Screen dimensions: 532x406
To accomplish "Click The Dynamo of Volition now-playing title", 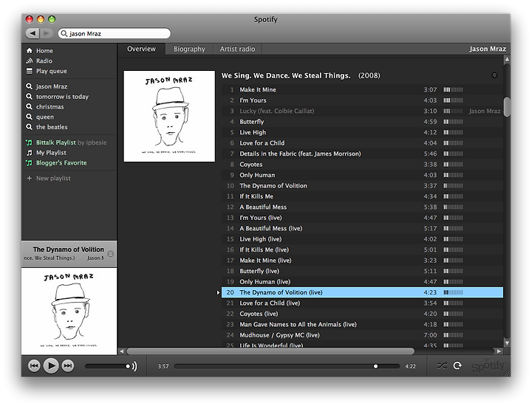I will click(69, 249).
